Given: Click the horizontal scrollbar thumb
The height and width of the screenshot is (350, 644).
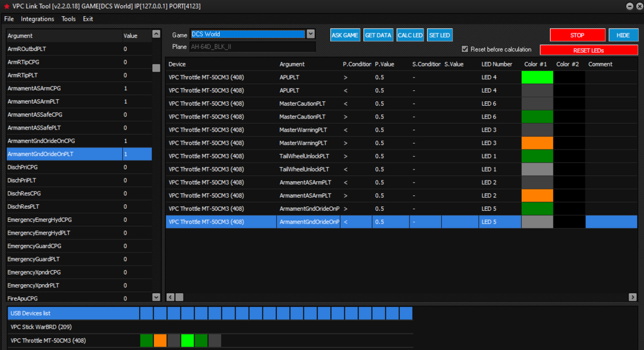Looking at the screenshot, I should (x=180, y=297).
